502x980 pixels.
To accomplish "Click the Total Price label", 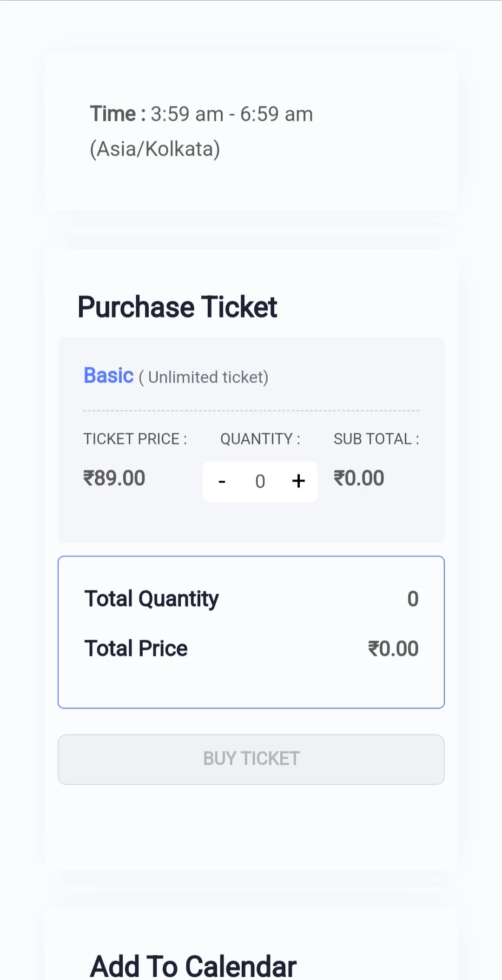I will [136, 648].
